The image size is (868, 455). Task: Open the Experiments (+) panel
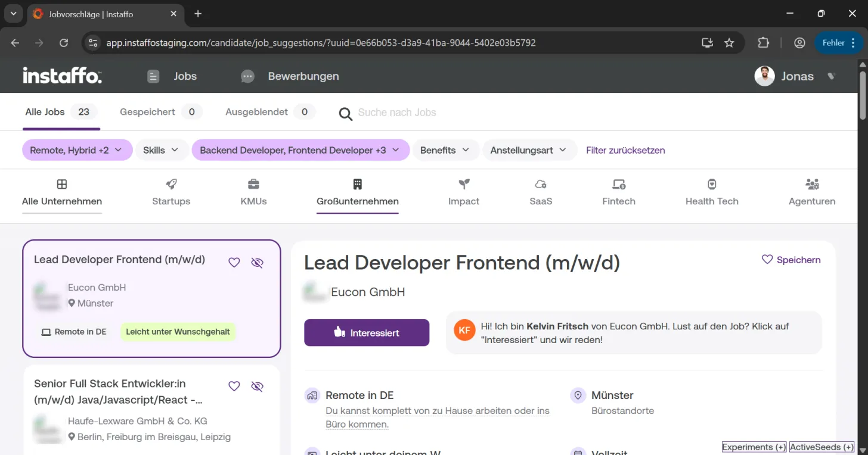pos(754,447)
